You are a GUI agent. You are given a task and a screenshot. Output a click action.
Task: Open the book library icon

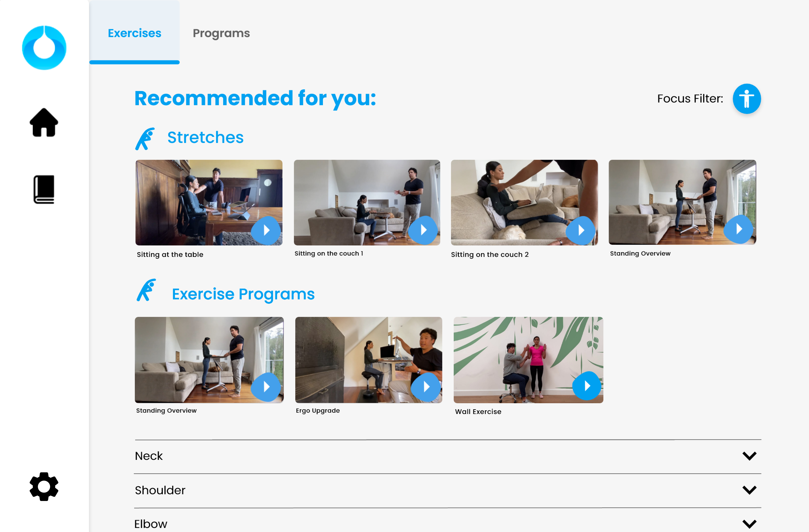(x=44, y=189)
